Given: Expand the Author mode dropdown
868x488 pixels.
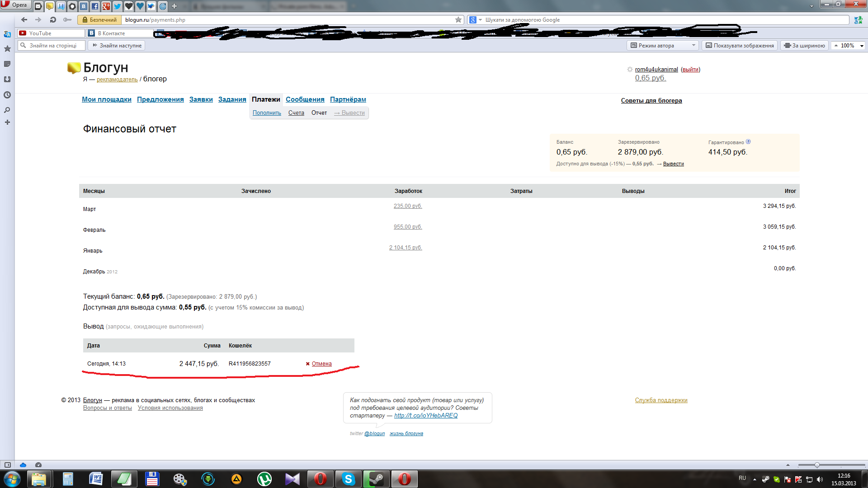Looking at the screenshot, I should (x=693, y=46).
